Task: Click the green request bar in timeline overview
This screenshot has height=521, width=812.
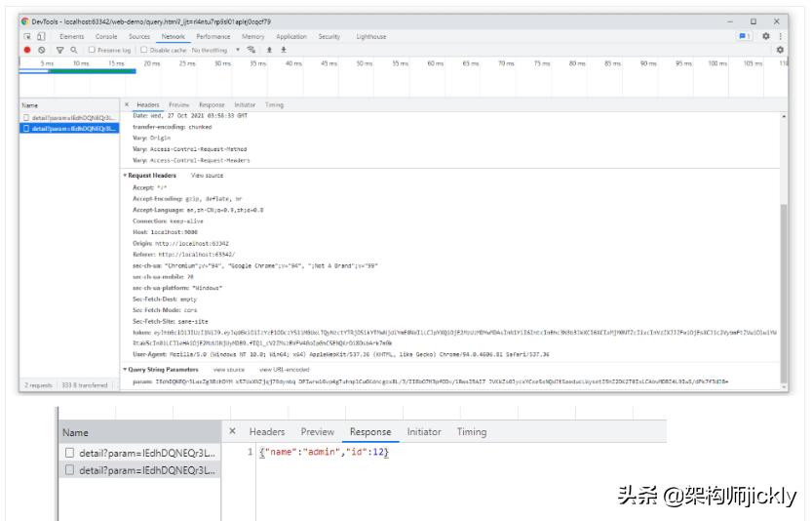Action: 93,71
